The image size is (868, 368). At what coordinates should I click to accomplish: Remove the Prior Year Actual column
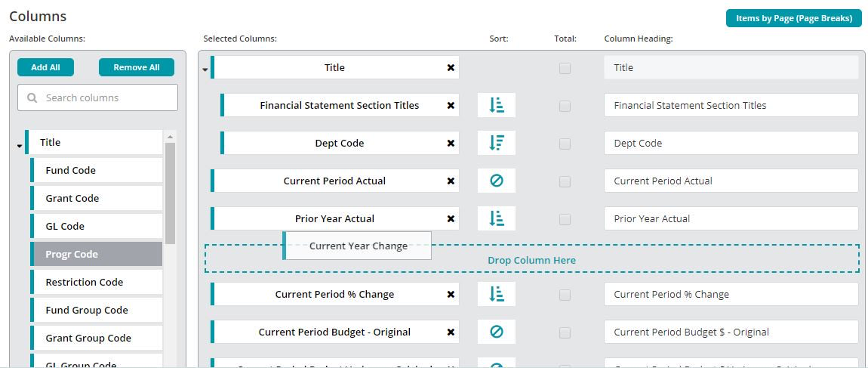point(451,219)
